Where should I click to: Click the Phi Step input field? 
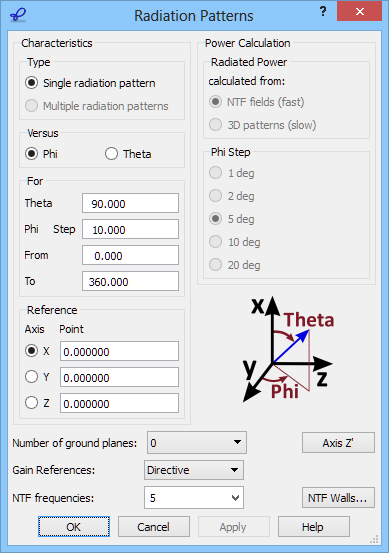tap(130, 229)
